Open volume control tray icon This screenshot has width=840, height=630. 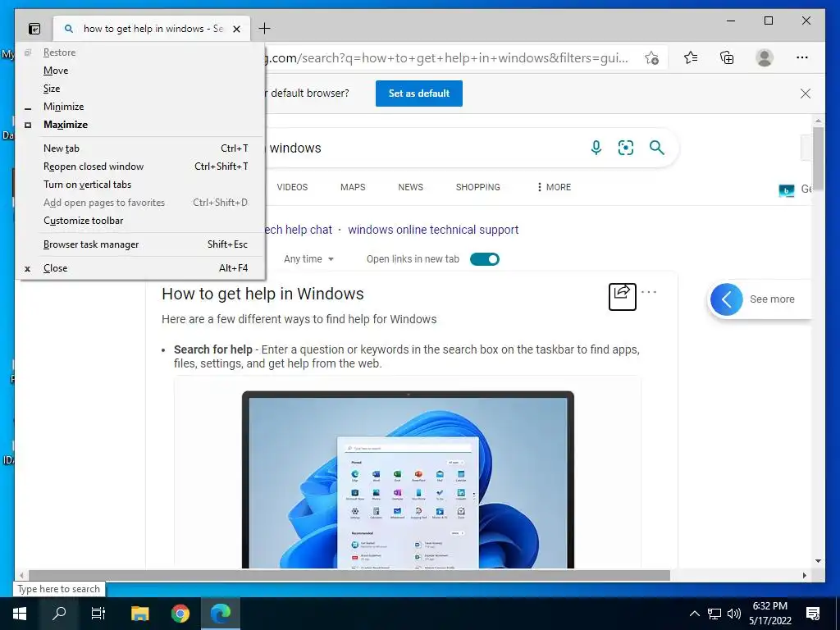[x=734, y=614]
